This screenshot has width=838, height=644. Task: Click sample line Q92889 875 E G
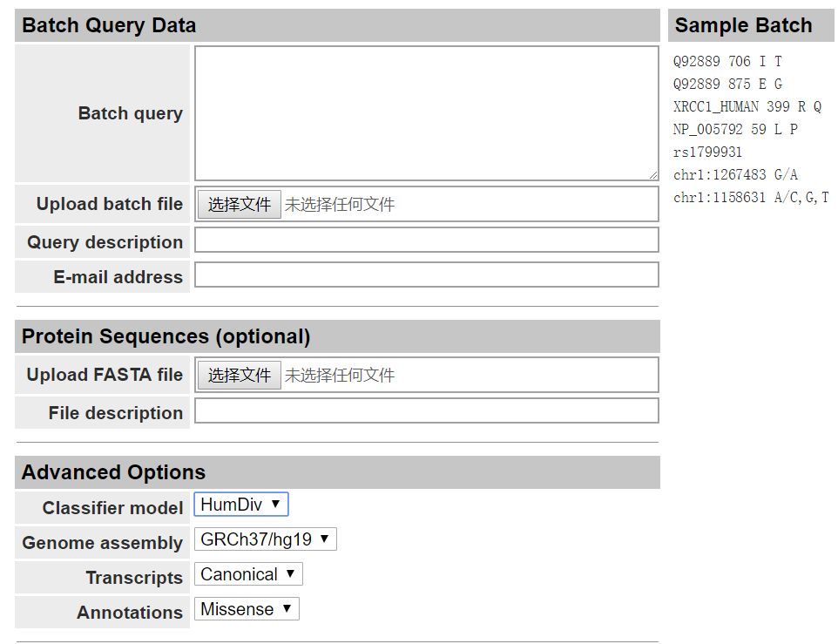[727, 85]
